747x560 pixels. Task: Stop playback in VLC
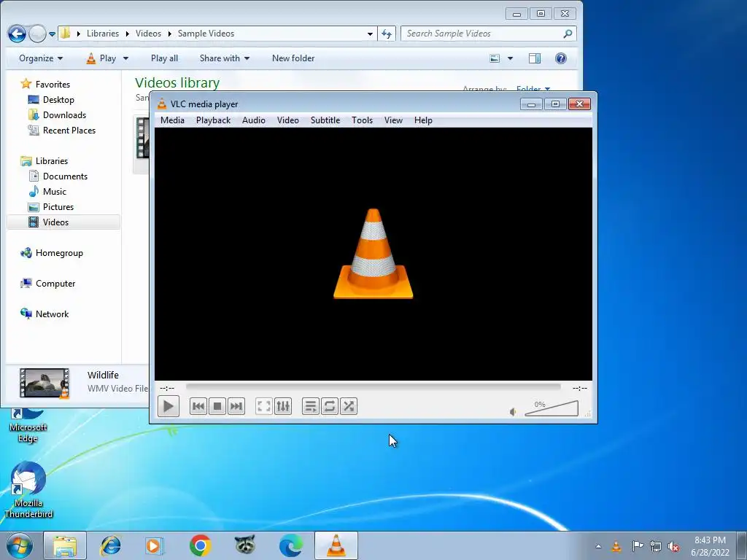coord(217,406)
